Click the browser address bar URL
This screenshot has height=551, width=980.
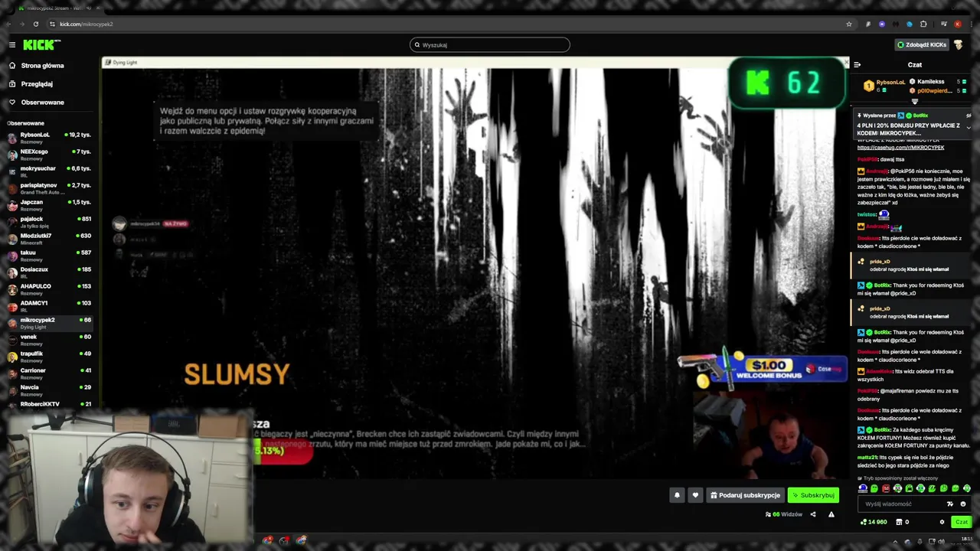[x=87, y=24]
